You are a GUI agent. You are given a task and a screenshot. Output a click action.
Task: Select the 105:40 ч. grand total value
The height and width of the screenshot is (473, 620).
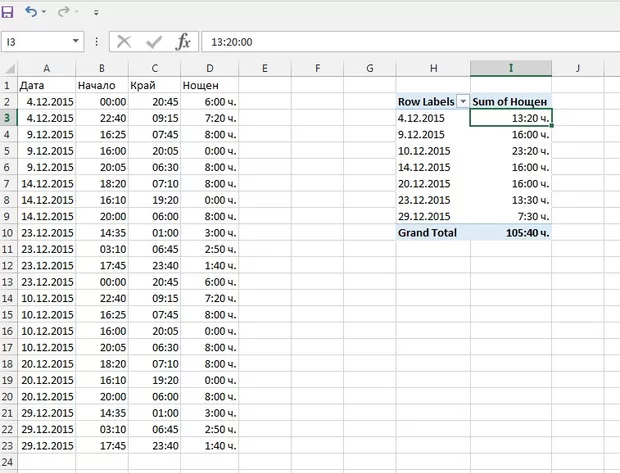click(x=510, y=233)
